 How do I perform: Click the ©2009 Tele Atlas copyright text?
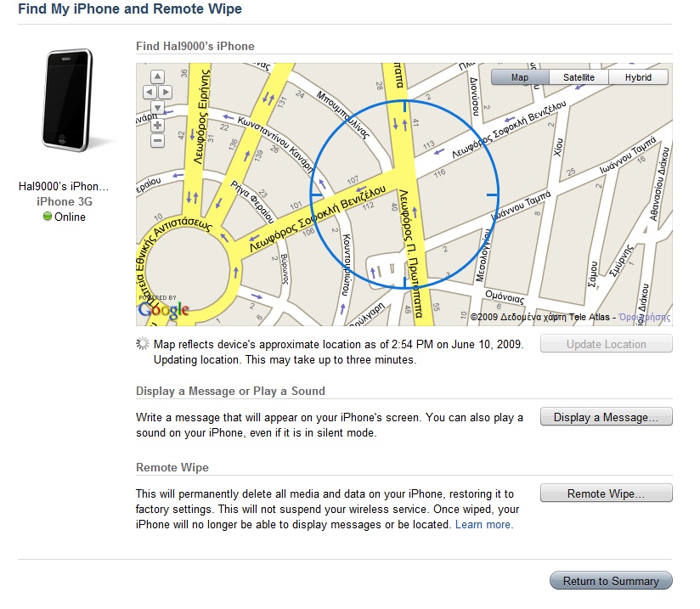tap(543, 317)
